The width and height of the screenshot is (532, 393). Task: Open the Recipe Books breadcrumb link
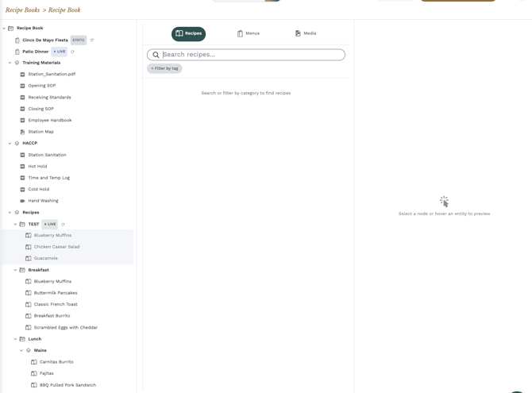point(22,10)
